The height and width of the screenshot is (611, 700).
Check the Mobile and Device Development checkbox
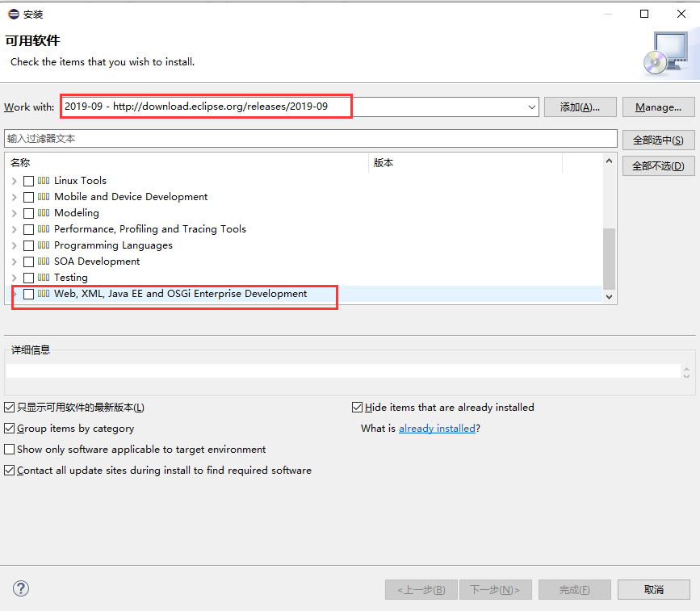coord(28,197)
